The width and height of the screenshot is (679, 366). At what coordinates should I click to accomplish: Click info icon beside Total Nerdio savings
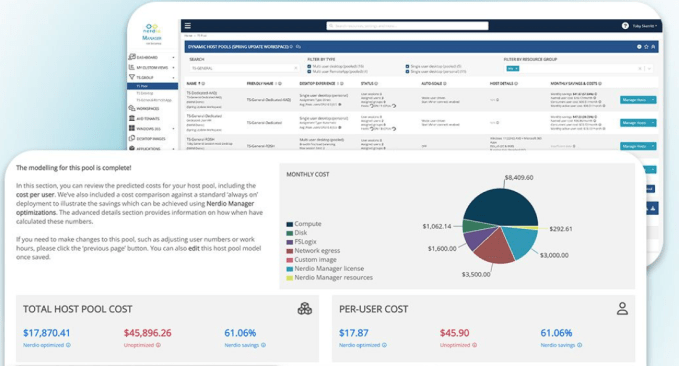coord(263,345)
